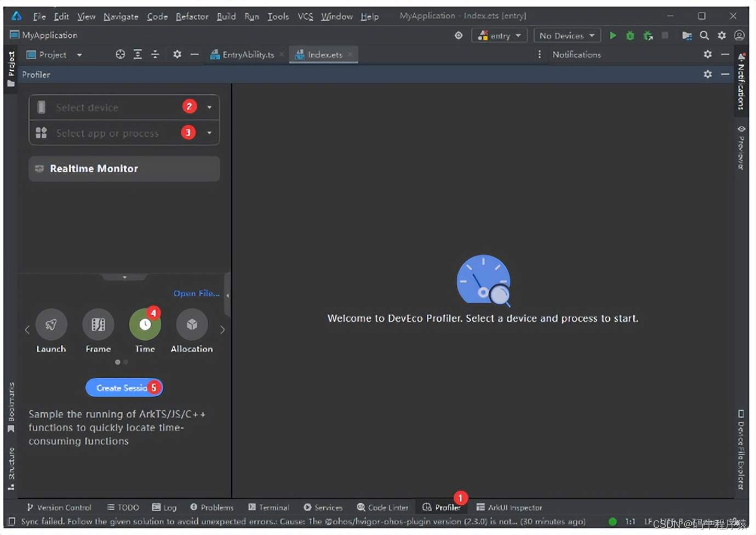Click the Realtime Monitor button
This screenshot has width=756, height=535.
click(x=124, y=169)
